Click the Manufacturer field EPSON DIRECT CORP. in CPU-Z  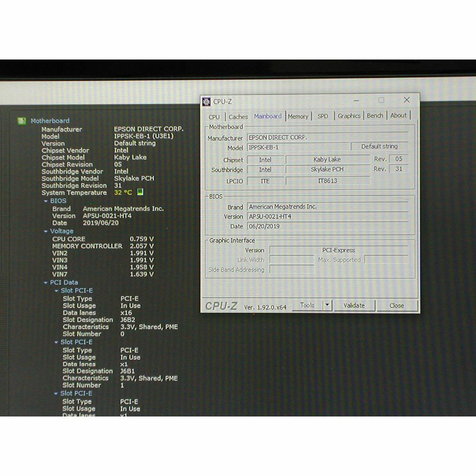click(327, 138)
